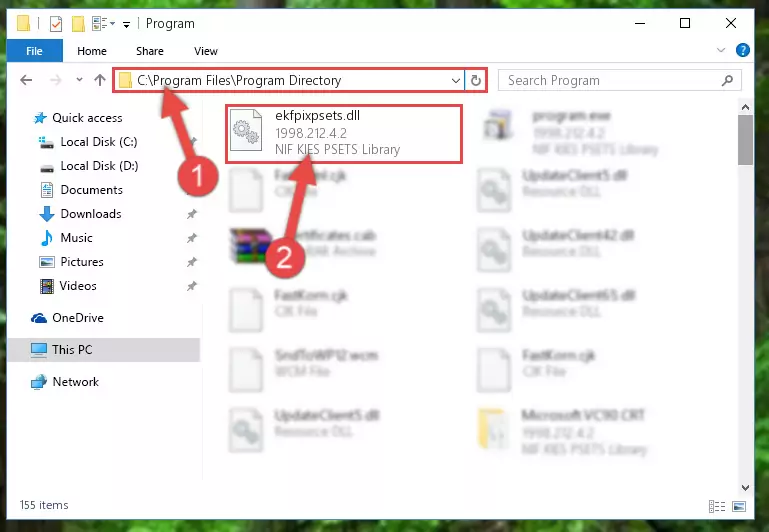Click the scroll down arrow

coord(745,487)
